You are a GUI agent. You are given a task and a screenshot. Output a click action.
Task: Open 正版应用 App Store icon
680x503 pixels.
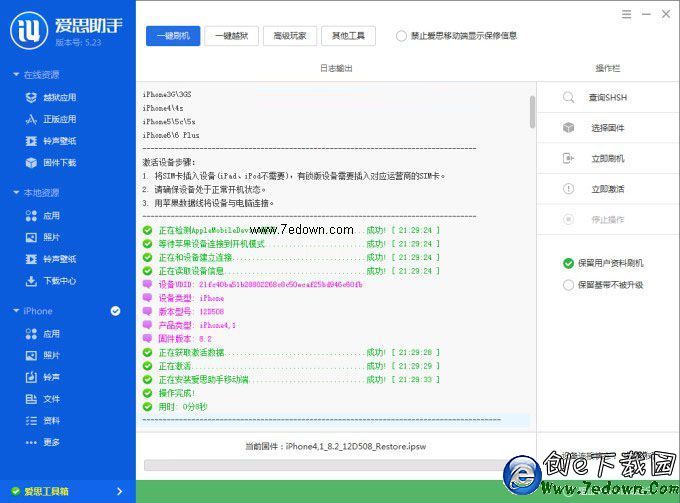tap(31, 119)
